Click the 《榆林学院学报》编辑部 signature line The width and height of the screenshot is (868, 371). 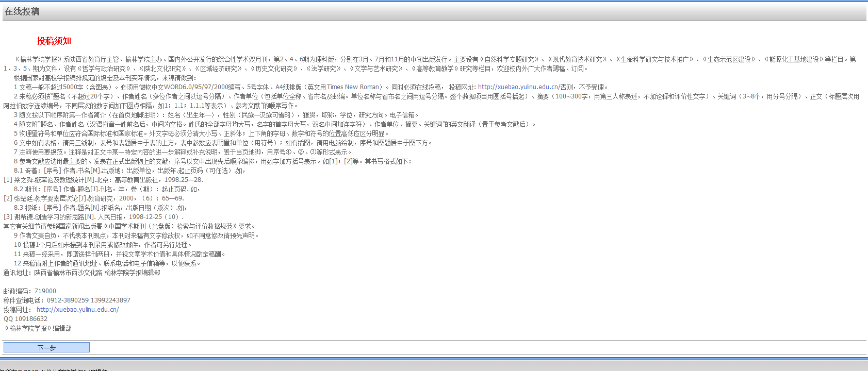coord(38,328)
